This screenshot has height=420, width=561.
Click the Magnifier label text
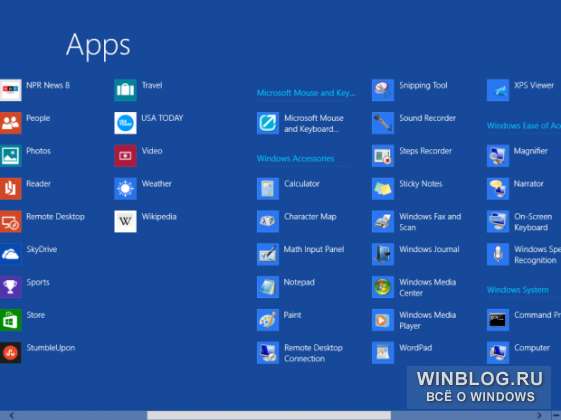click(531, 151)
